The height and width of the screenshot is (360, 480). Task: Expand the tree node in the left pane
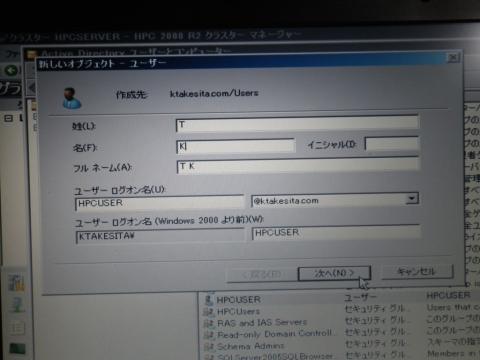tap(9, 118)
